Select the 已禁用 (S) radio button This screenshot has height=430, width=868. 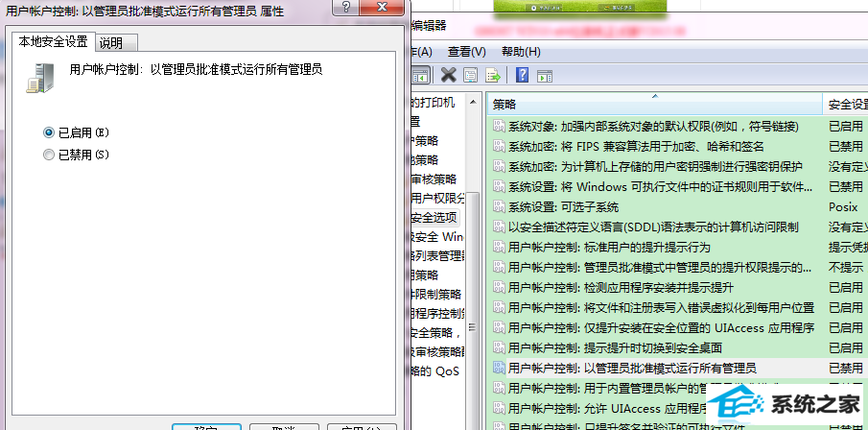(49, 154)
